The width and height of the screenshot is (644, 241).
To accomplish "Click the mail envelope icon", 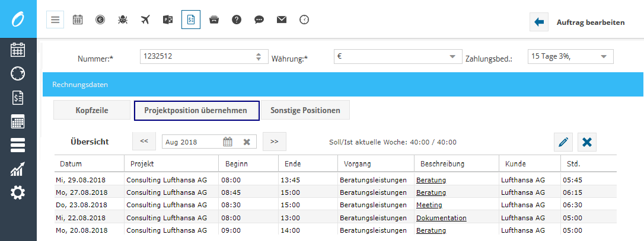I will point(282,20).
